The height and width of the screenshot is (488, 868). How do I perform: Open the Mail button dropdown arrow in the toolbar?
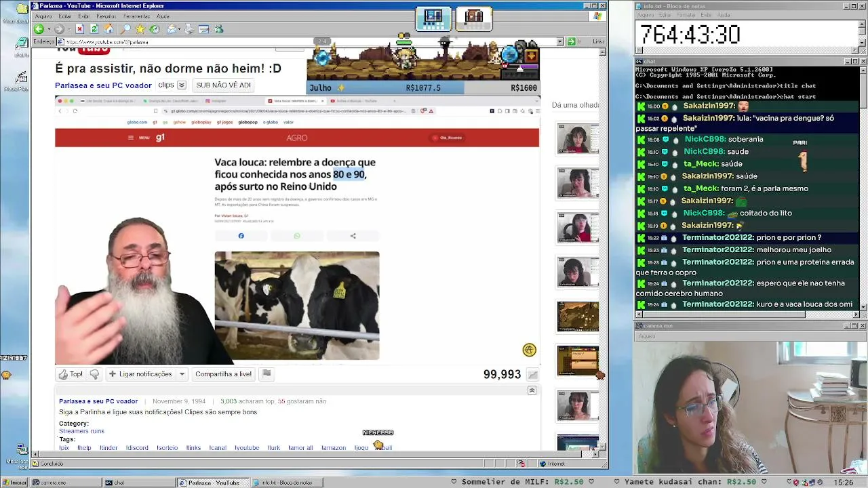click(x=180, y=29)
